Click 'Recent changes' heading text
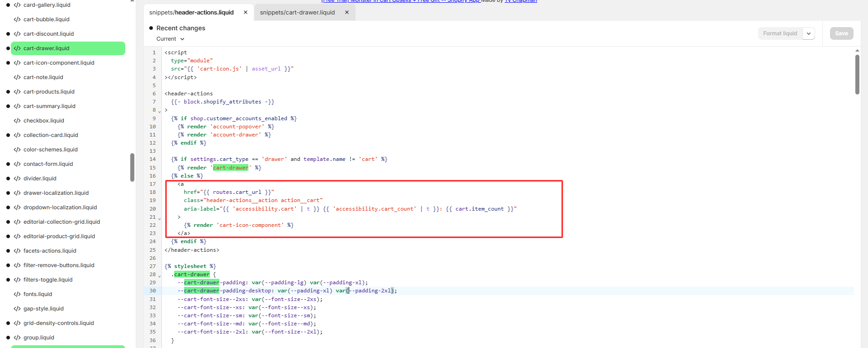The image size is (868, 348). [x=180, y=28]
